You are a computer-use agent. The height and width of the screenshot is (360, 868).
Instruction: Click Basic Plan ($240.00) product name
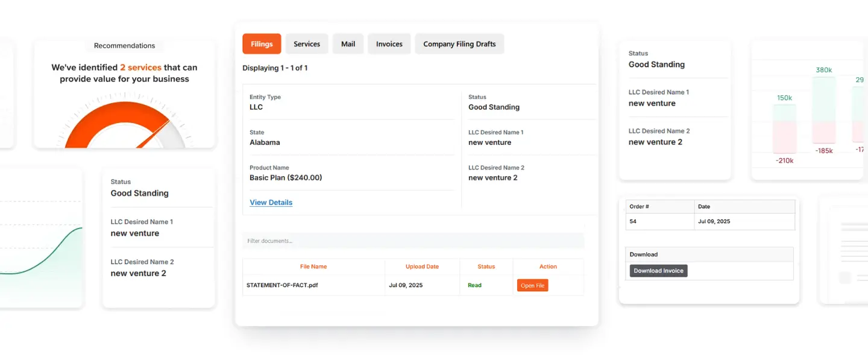[286, 178]
